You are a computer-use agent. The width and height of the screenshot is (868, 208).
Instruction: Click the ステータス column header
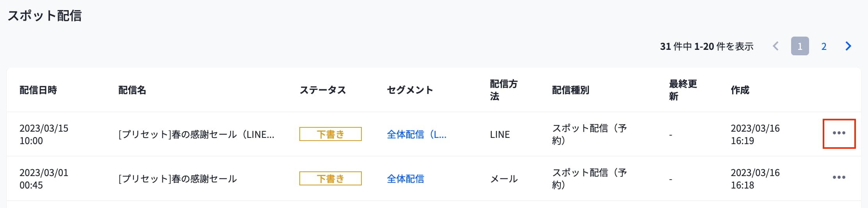click(323, 90)
